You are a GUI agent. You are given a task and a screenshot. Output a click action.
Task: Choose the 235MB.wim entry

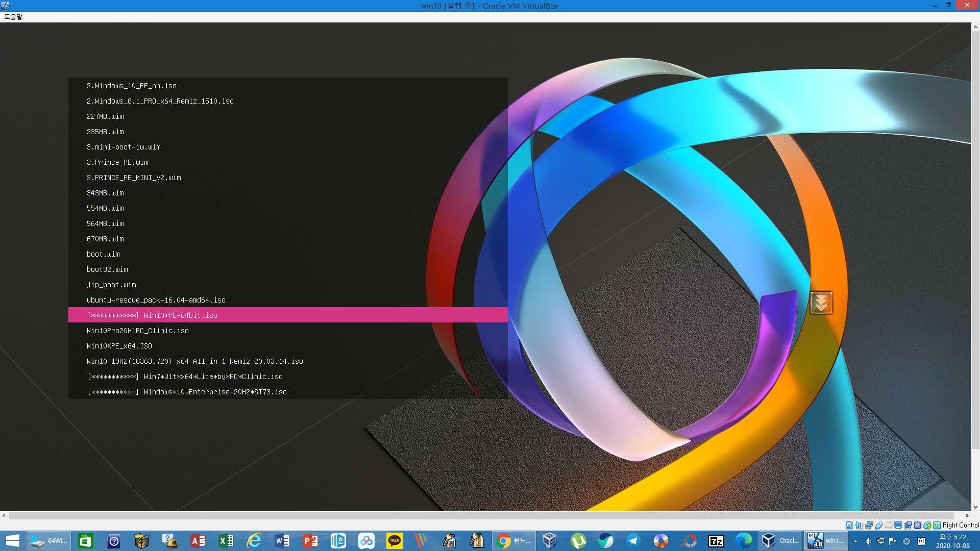pos(288,132)
